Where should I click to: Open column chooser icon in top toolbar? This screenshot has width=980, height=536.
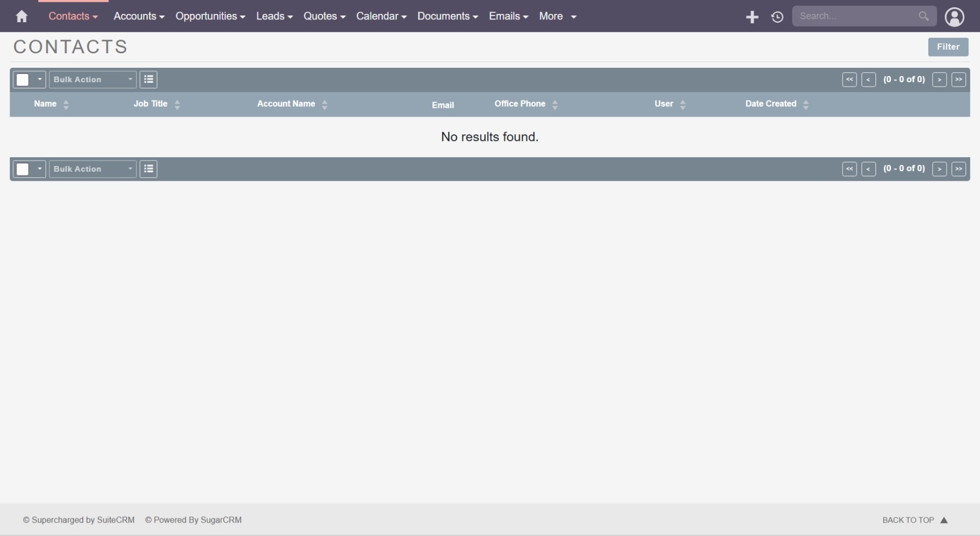tap(148, 79)
